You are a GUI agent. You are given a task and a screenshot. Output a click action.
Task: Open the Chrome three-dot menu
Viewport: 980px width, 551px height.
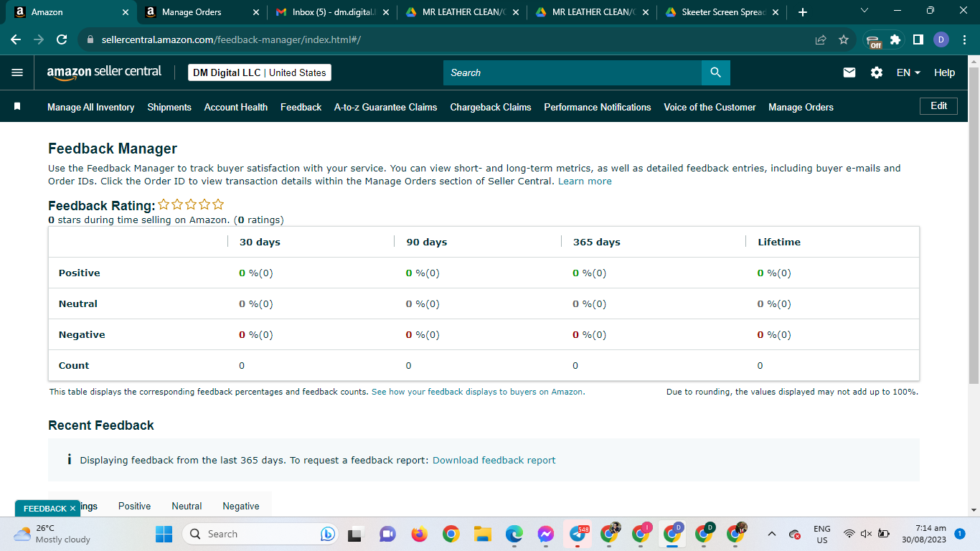[963, 39]
